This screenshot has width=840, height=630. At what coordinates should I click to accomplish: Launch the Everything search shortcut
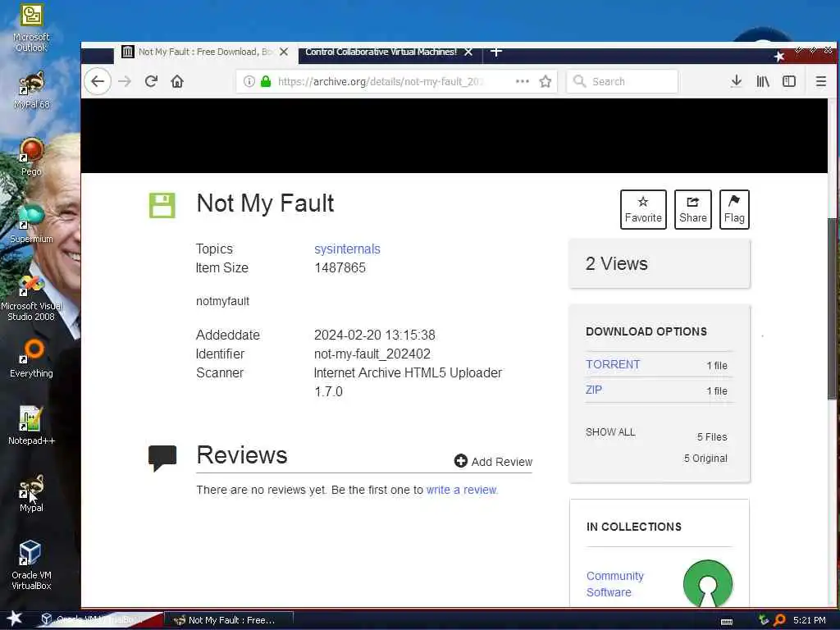pos(31,358)
